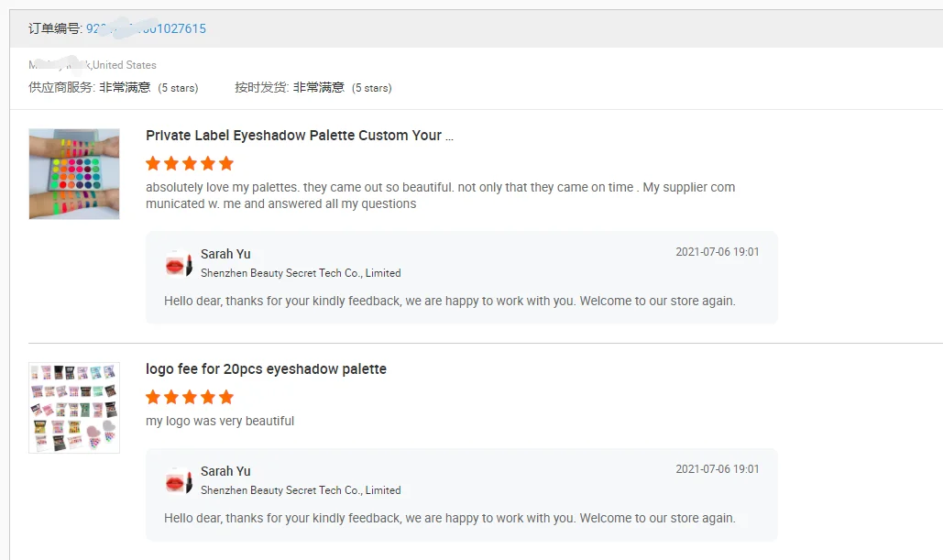Screen dimensions: 943x560
Task: Open the Shenzhen Beauty Secret company link in the second reply
Action: (x=301, y=490)
